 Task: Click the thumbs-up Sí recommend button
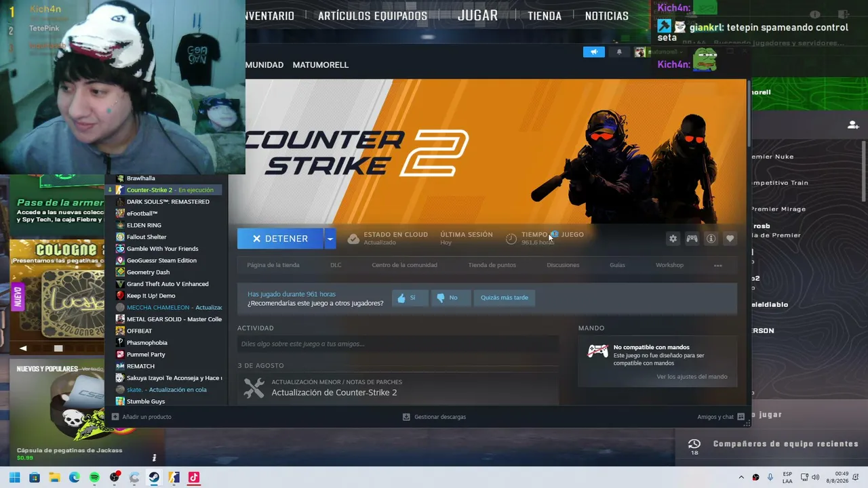pos(410,298)
